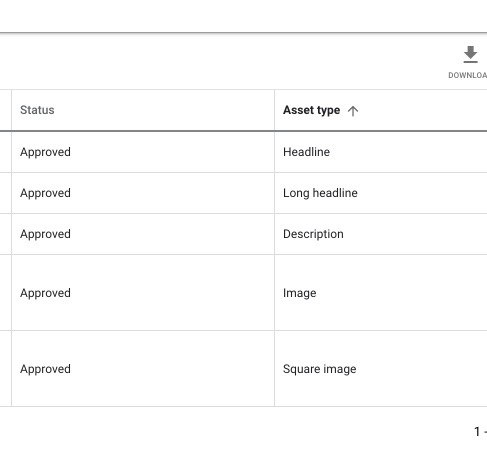Click Approved status in Image row
The width and height of the screenshot is (487, 449).
45,293
